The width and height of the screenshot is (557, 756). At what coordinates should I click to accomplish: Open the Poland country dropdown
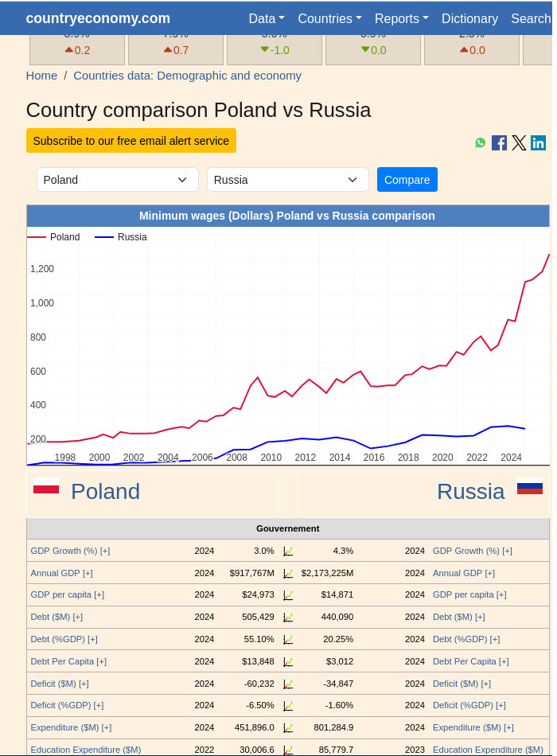pyautogui.click(x=117, y=180)
